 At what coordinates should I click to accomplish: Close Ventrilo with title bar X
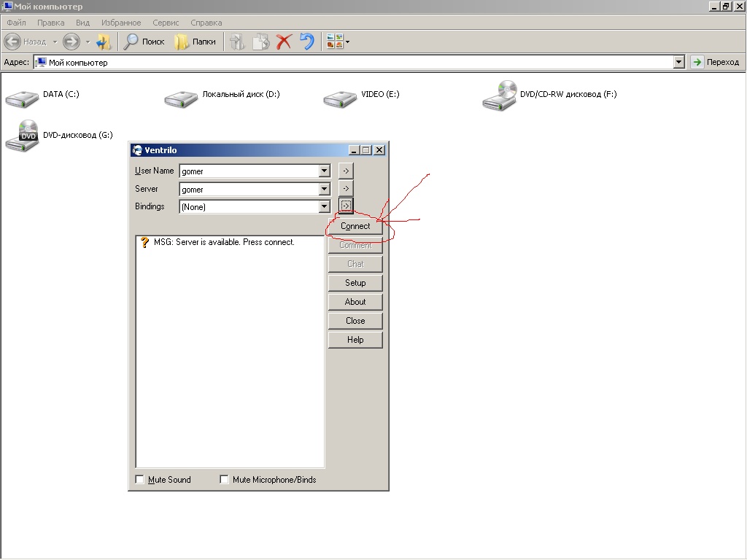379,150
